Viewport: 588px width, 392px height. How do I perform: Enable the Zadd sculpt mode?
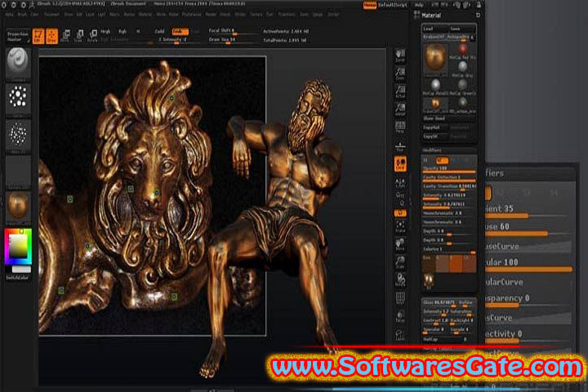pos(160,32)
